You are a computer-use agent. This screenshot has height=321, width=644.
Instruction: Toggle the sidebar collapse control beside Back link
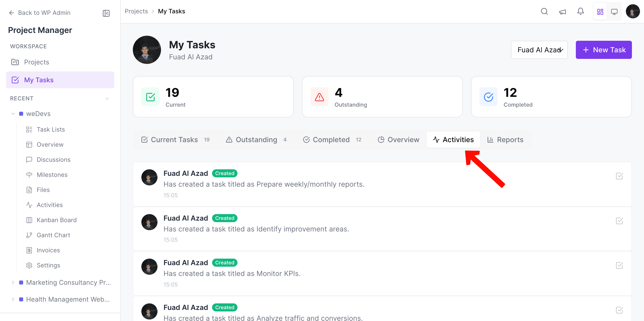[106, 13]
